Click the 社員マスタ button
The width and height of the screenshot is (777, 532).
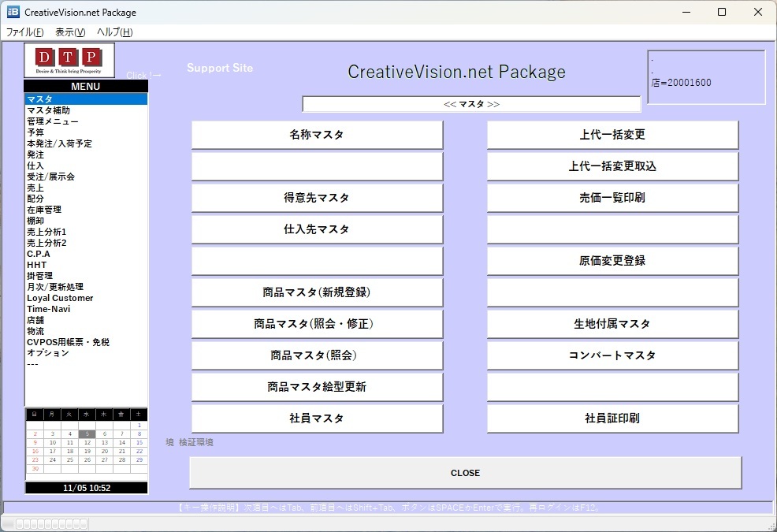(316, 418)
